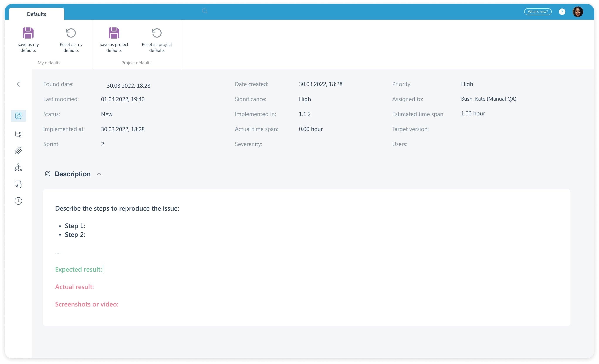
Task: Click the help question mark icon
Action: point(562,12)
